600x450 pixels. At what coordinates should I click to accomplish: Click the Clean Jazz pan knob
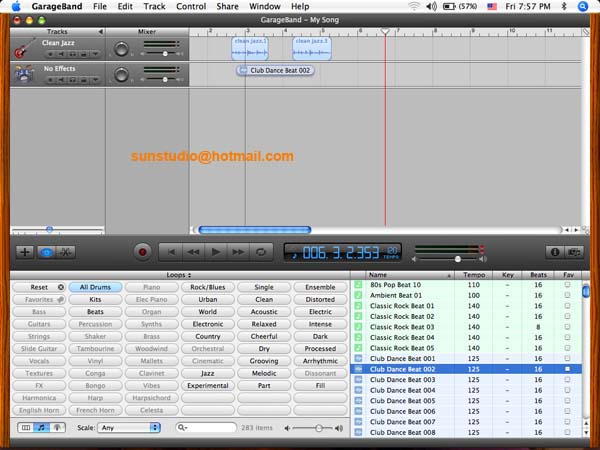121,49
